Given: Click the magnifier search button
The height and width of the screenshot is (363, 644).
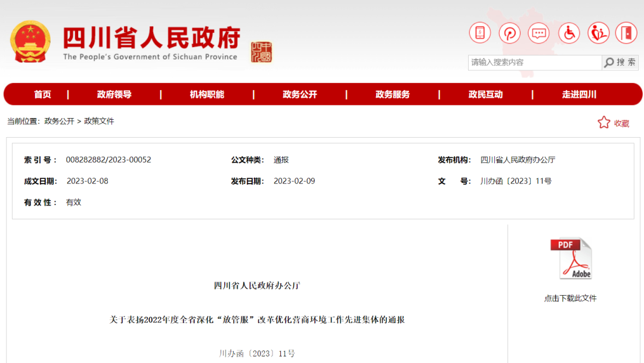Looking at the screenshot, I should point(620,63).
